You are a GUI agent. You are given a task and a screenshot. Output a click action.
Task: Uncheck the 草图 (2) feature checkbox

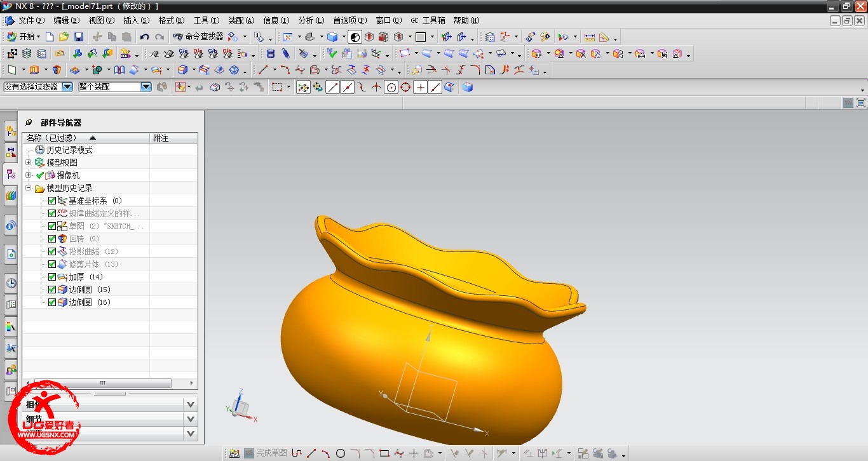coord(52,226)
